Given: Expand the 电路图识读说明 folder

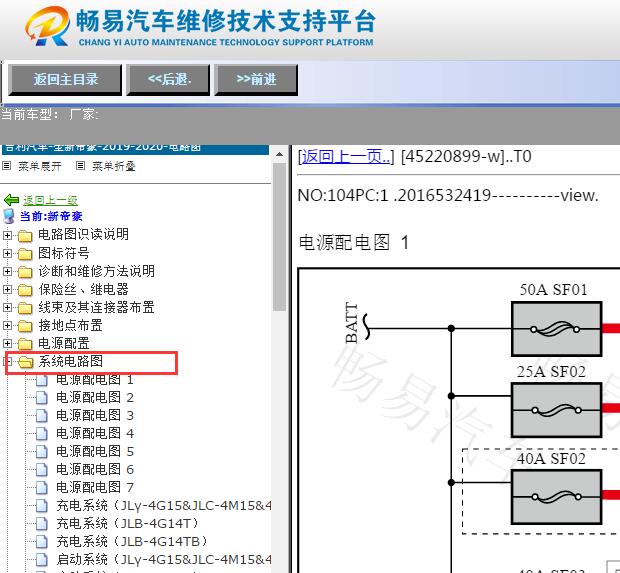Looking at the screenshot, I should coord(7,235).
